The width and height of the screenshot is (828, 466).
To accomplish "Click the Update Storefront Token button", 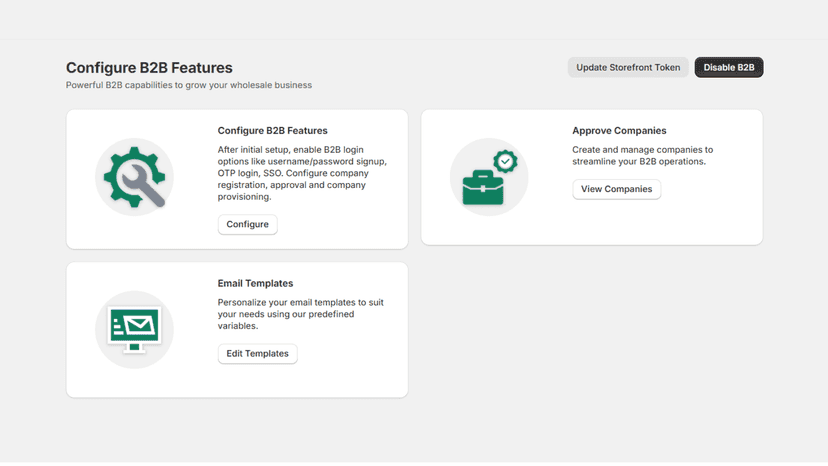I will [x=628, y=68].
